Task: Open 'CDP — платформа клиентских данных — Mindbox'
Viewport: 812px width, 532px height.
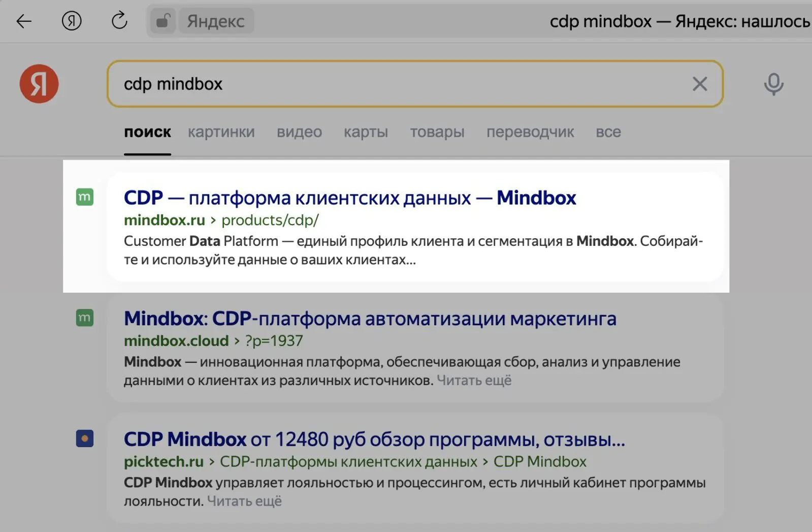Action: [350, 198]
